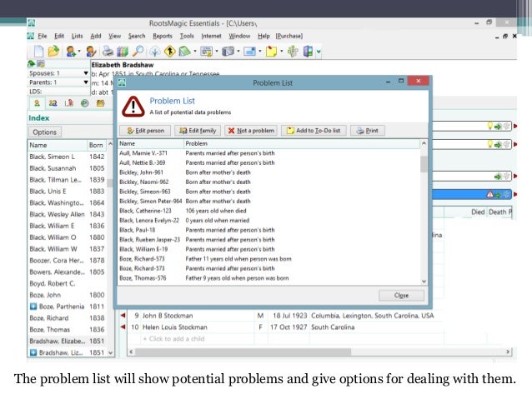532x399 pixels.
Task: Mark selected entry as Not a problem
Action: click(251, 131)
